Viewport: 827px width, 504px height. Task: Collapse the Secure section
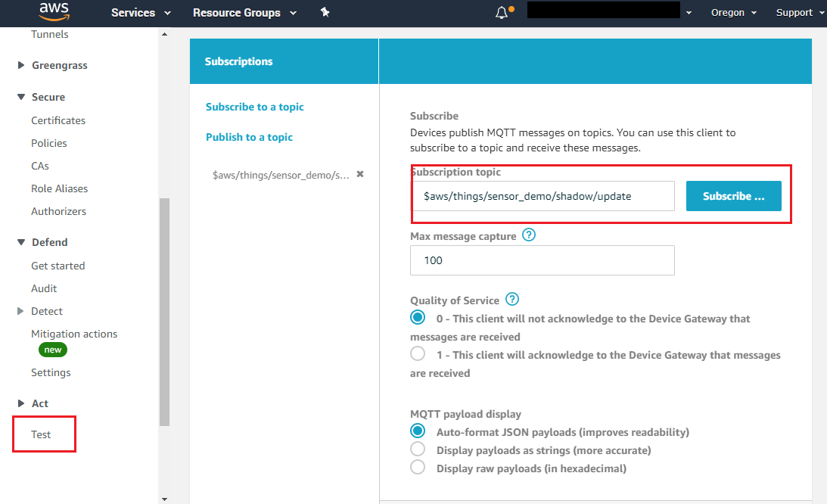click(21, 97)
